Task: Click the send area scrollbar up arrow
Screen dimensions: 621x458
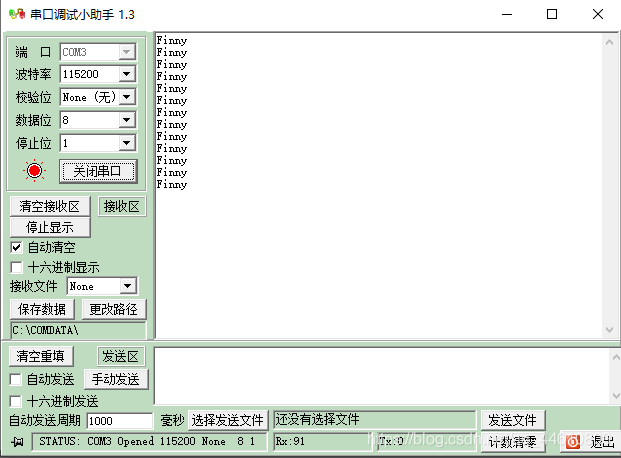Action: coord(616,357)
